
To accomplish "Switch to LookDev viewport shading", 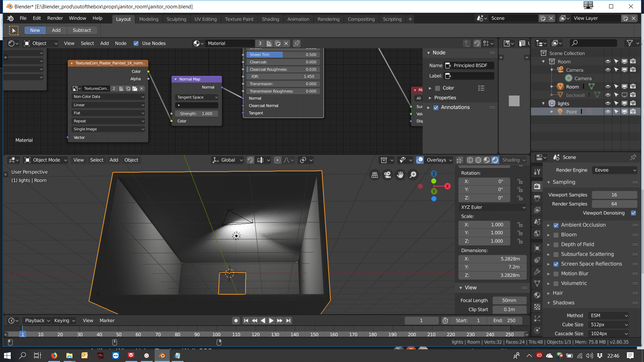I will 487,160.
